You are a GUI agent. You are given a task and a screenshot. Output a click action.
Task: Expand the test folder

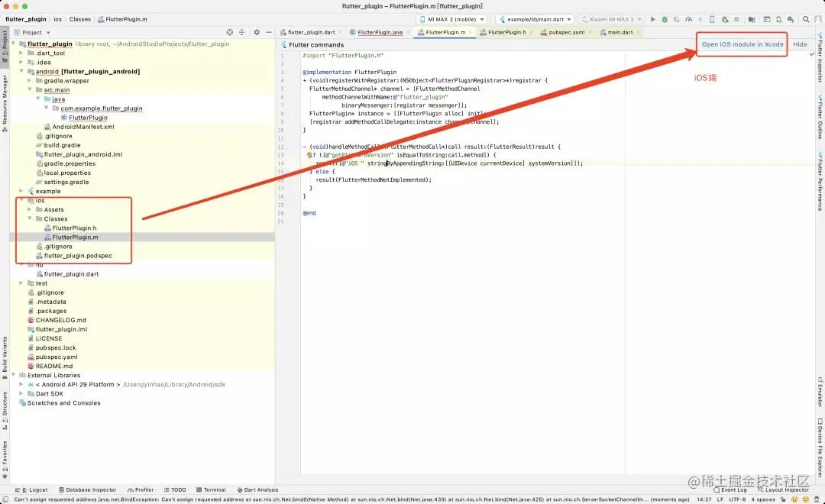coord(21,283)
